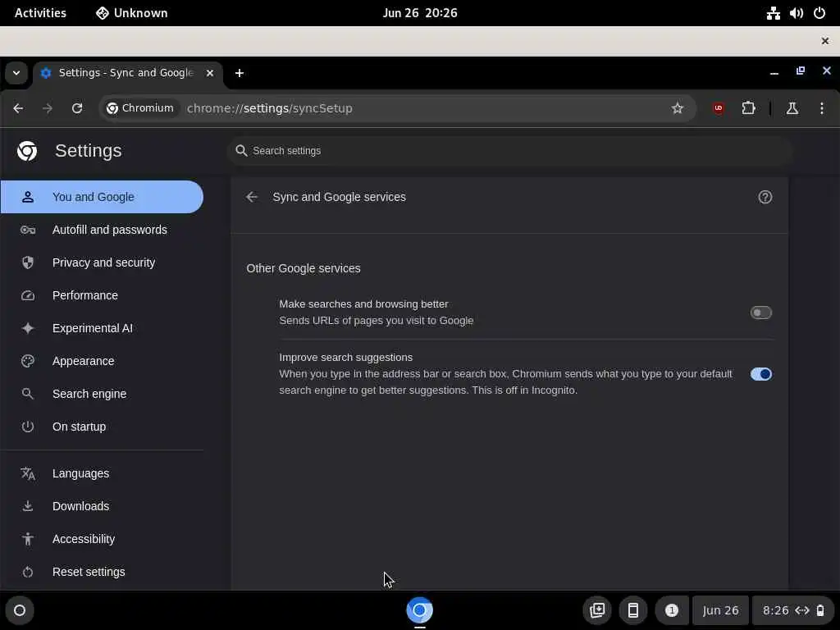Open Experimental AI settings section
This screenshot has width=840, height=630.
tap(102, 328)
